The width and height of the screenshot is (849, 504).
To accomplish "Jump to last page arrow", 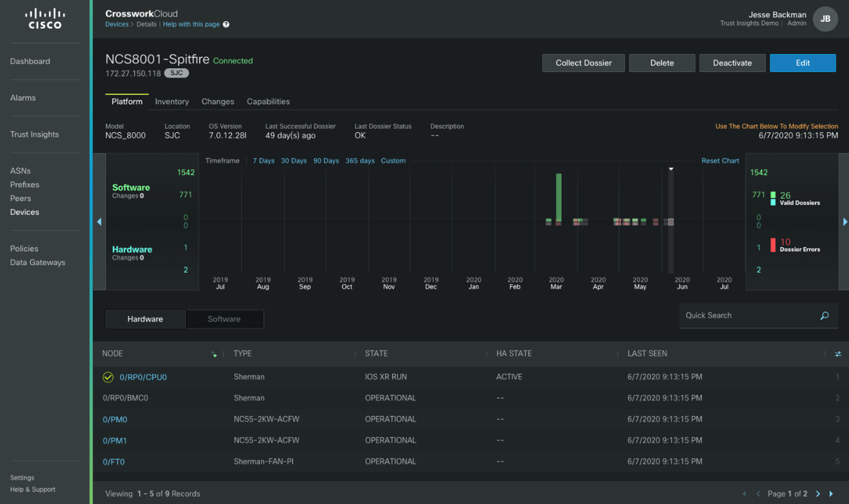I will coord(831,493).
